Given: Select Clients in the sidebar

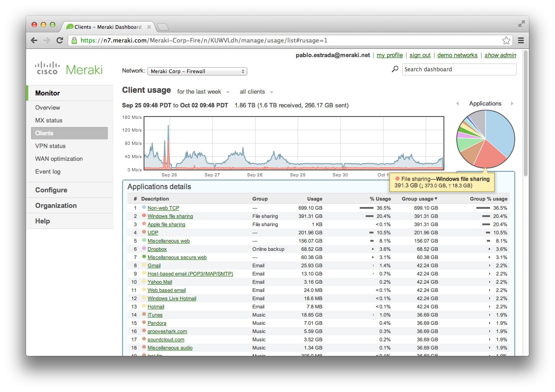Looking at the screenshot, I should [69, 133].
